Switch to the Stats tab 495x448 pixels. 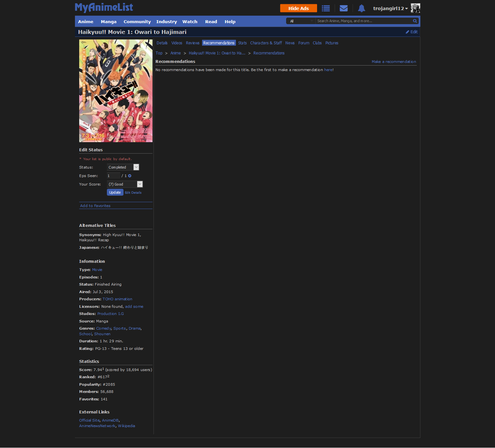pyautogui.click(x=242, y=43)
